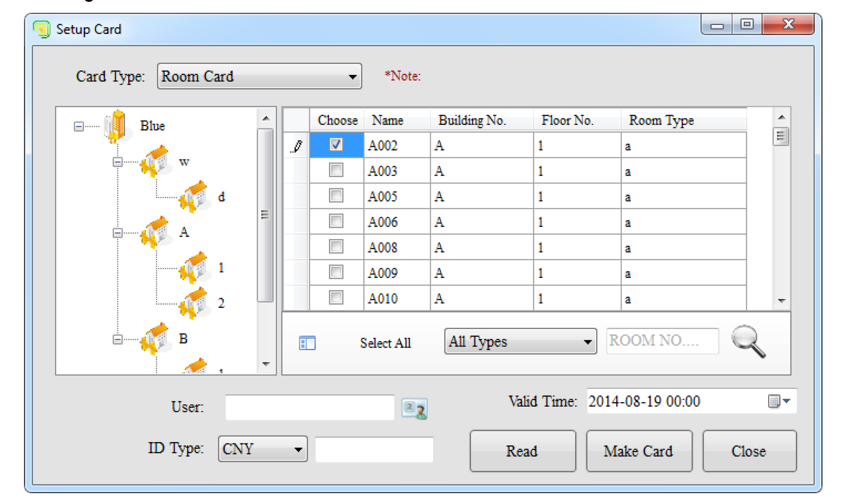This screenshot has height=504, width=845.
Task: Click building A icon in tree
Action: pos(155,232)
